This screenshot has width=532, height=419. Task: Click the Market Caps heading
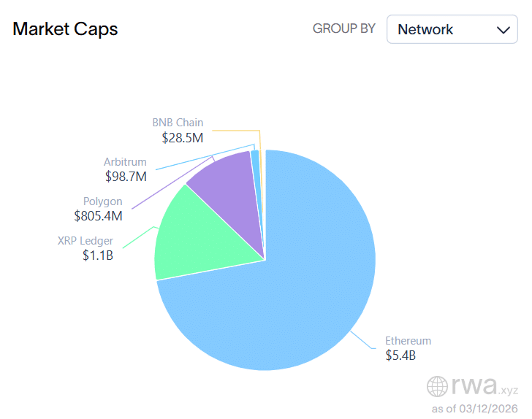pyautogui.click(x=65, y=29)
